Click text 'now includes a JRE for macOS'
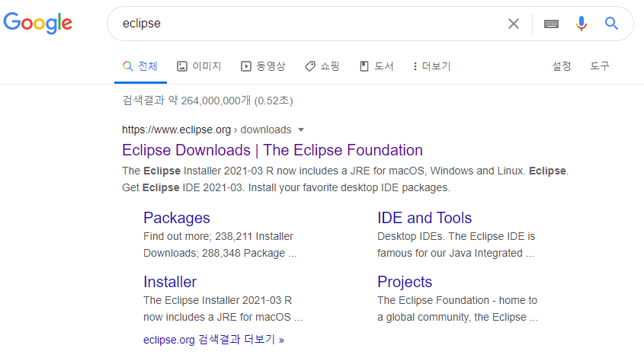The height and width of the screenshot is (358, 644). point(217,318)
